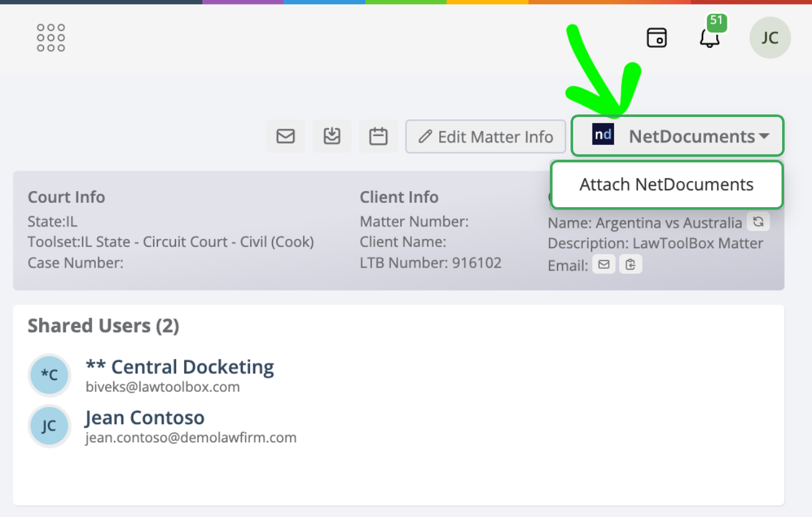Viewport: 812px width, 517px height.
Task: Click the calendar toolbar icon
Action: point(378,136)
